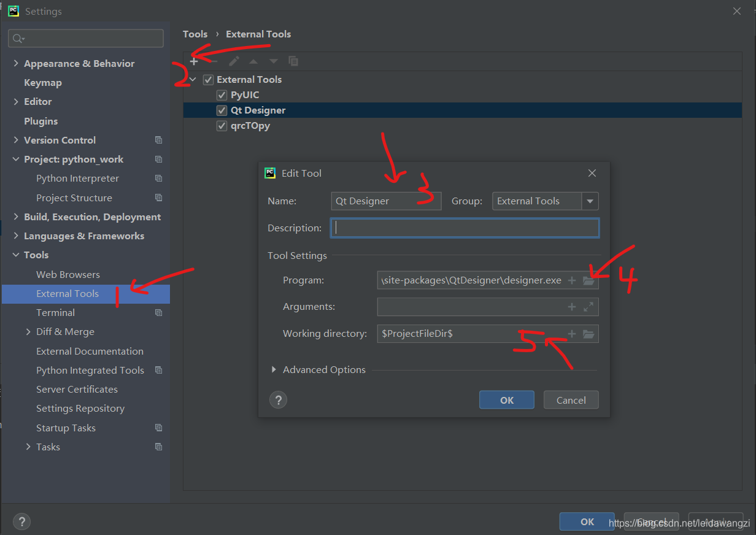Collapse the Project: python_work node
756x535 pixels.
click(x=16, y=159)
